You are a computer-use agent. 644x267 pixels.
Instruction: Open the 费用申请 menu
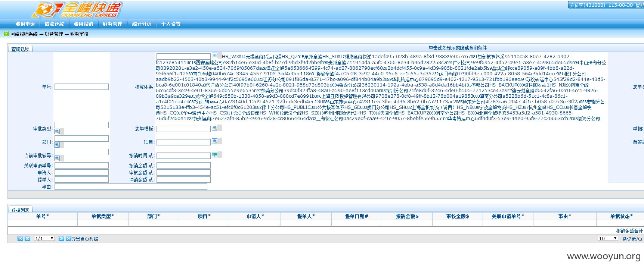[x=25, y=24]
